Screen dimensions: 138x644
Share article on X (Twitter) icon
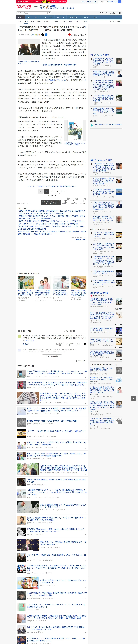(43, 35)
